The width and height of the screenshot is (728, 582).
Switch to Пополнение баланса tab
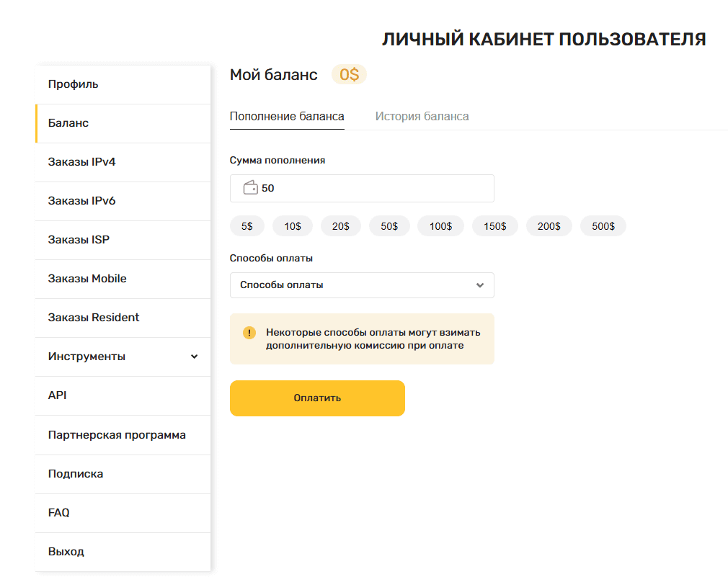287,117
